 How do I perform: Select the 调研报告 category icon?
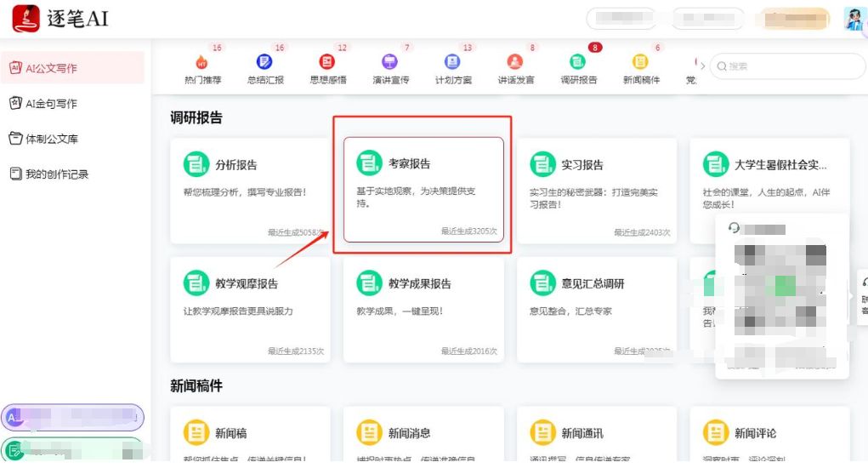(577, 62)
